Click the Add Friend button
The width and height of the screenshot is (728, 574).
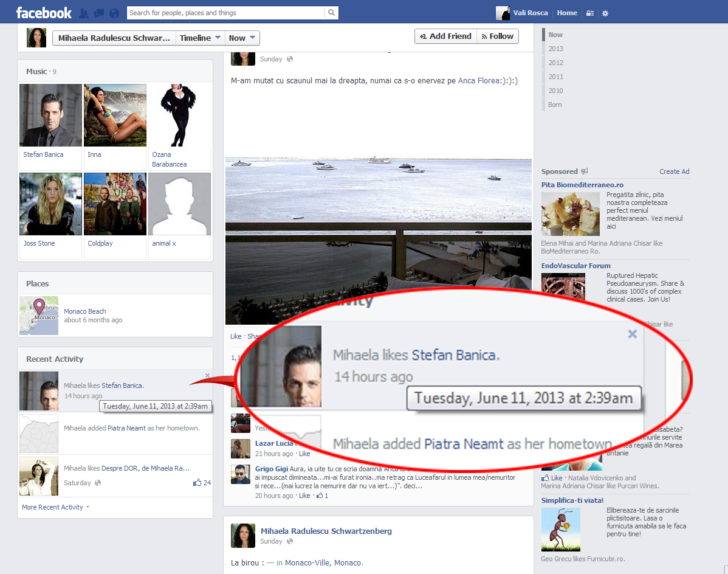[445, 36]
